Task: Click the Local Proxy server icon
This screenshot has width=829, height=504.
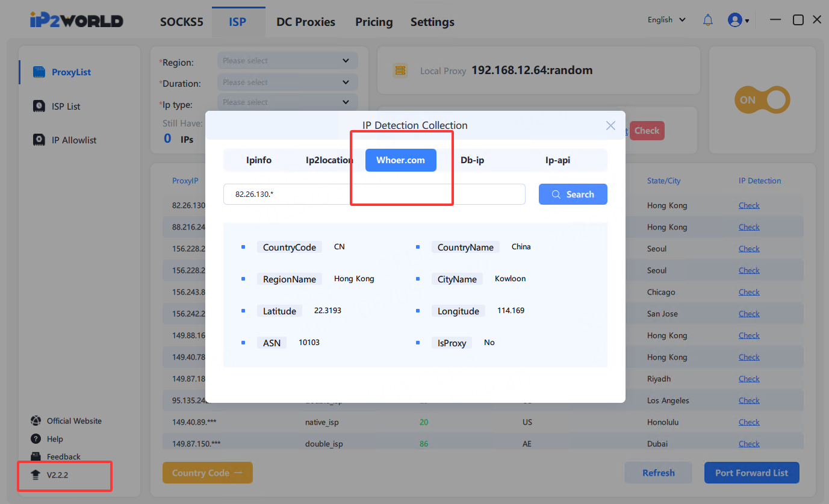Action: pyautogui.click(x=400, y=70)
